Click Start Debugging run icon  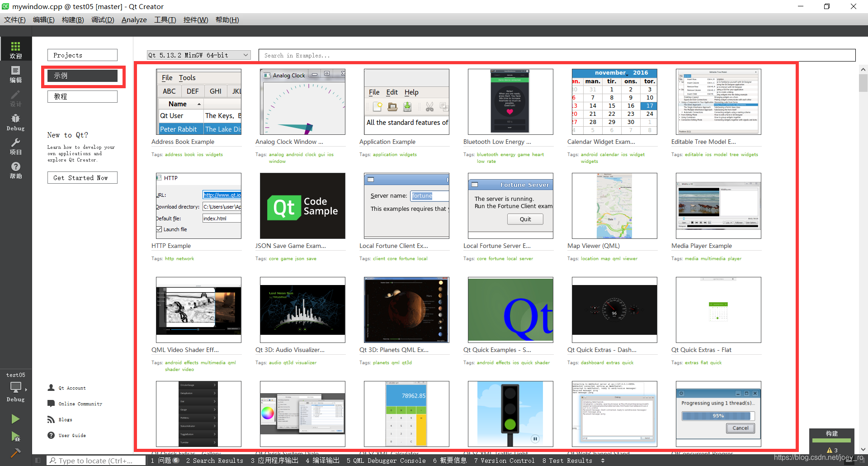(15, 436)
